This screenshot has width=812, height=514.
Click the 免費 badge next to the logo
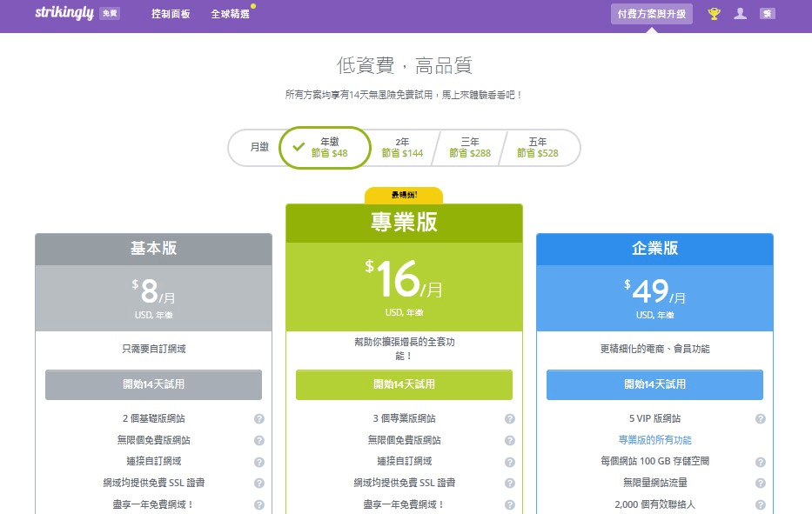point(108,13)
